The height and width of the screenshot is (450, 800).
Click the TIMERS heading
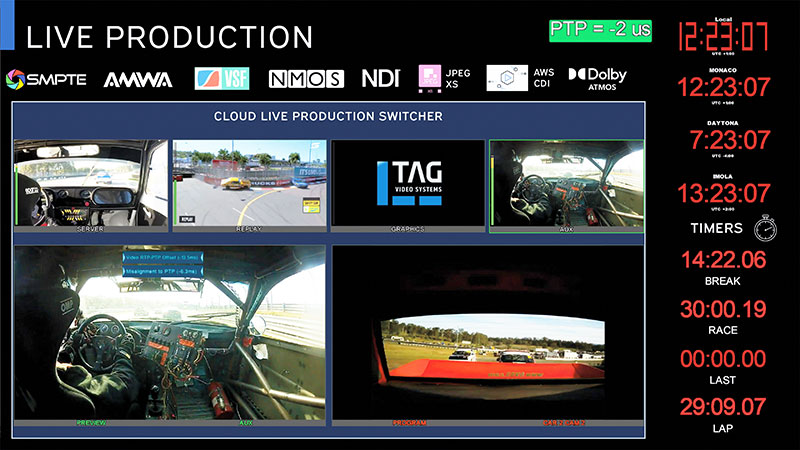pos(716,228)
